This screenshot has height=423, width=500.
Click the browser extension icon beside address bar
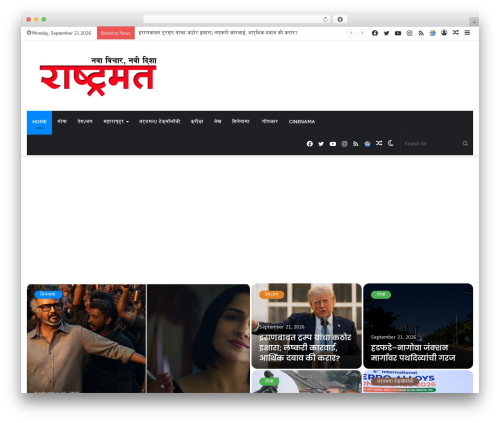[x=340, y=20]
